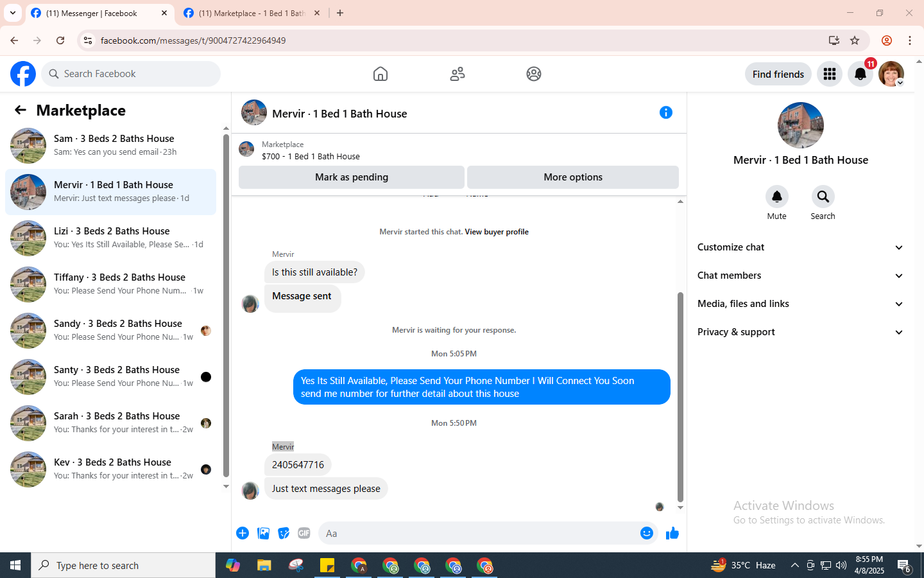924x578 pixels.
Task: Open more actions plus icon in composer
Action: 243,533
